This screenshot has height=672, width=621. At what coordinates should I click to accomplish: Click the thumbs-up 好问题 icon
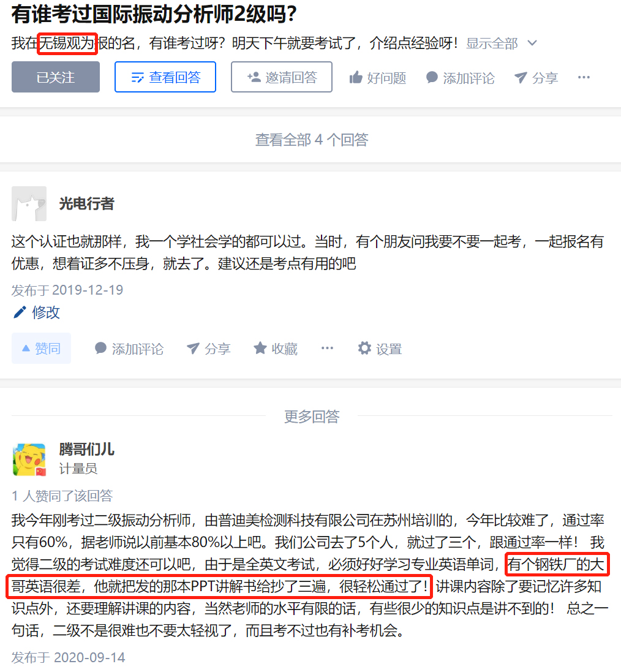356,78
